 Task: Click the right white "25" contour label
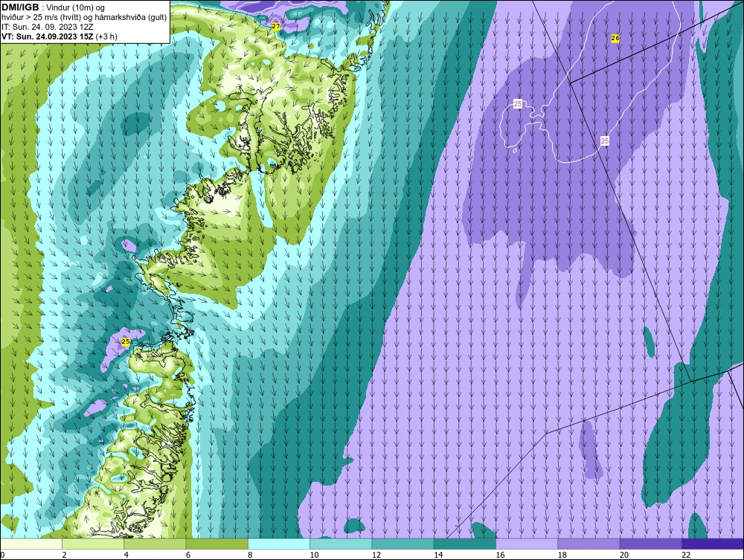[x=604, y=141]
